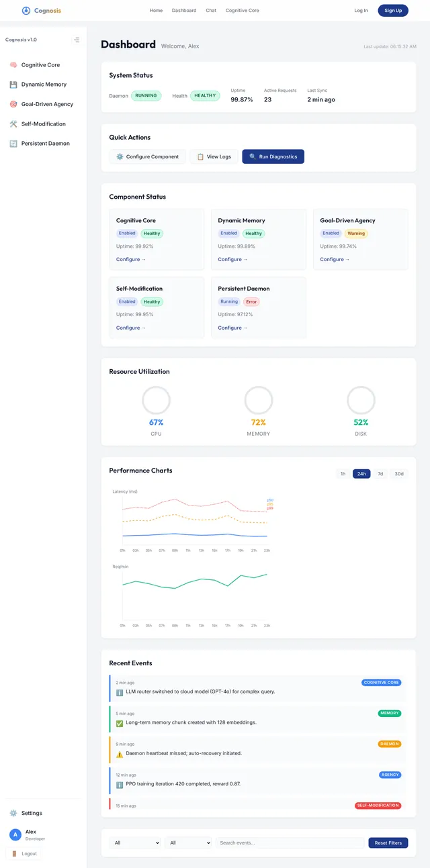The image size is (430, 868).
Task: Click the Cognosis v1.0 sidebar title
Action: (21, 40)
